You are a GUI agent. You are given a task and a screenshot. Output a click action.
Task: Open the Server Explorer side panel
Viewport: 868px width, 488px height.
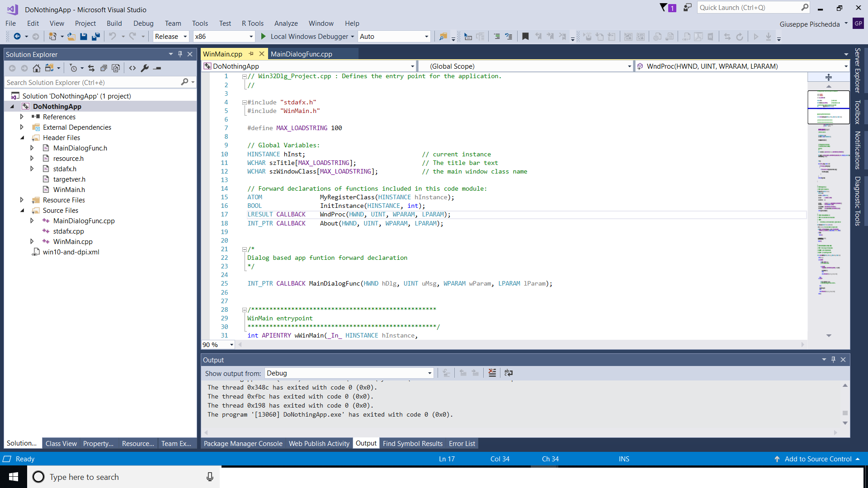(857, 70)
